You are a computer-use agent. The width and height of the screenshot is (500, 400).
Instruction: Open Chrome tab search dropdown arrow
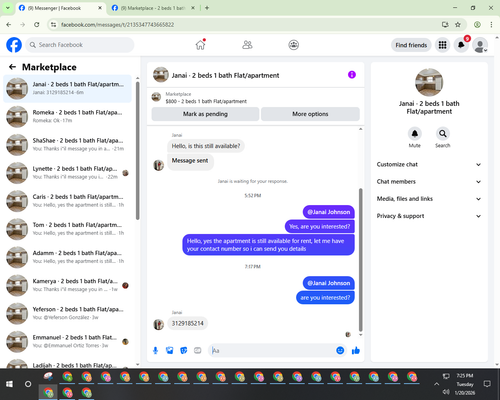(8, 8)
